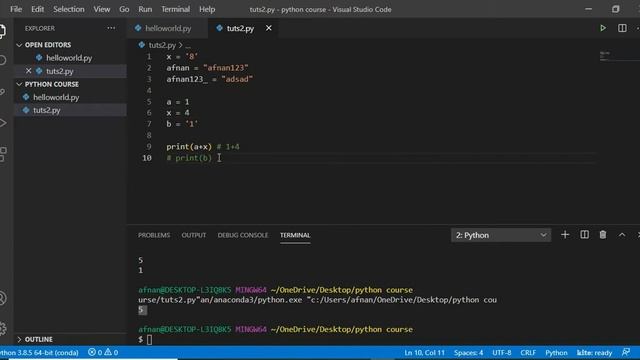640x360 pixels.
Task: Kill terminal with trash icon
Action: pyautogui.click(x=602, y=235)
